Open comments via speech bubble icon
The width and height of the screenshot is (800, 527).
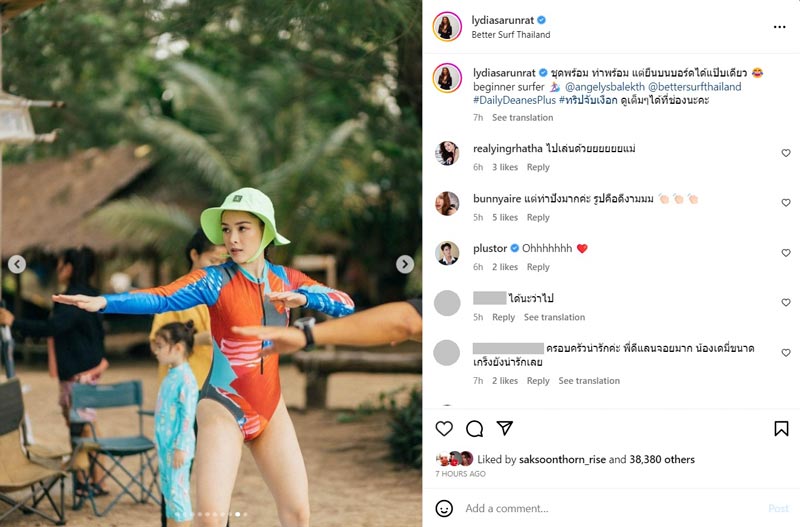pos(475,428)
